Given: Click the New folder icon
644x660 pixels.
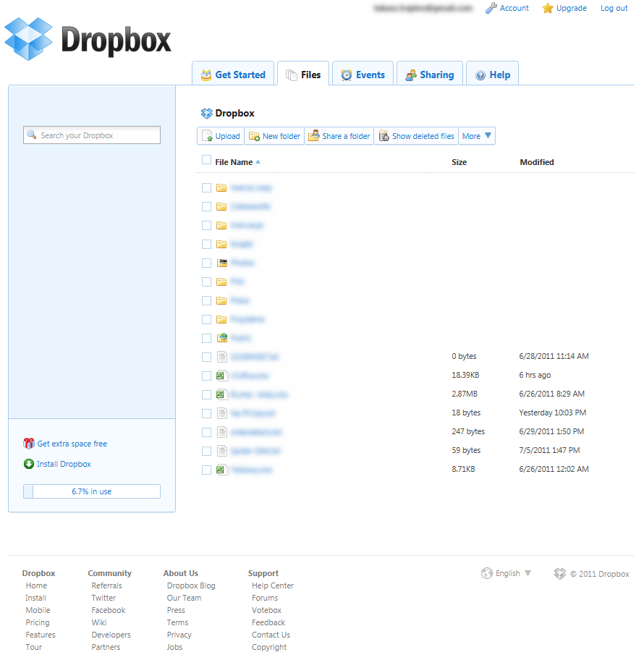Looking at the screenshot, I should (254, 136).
